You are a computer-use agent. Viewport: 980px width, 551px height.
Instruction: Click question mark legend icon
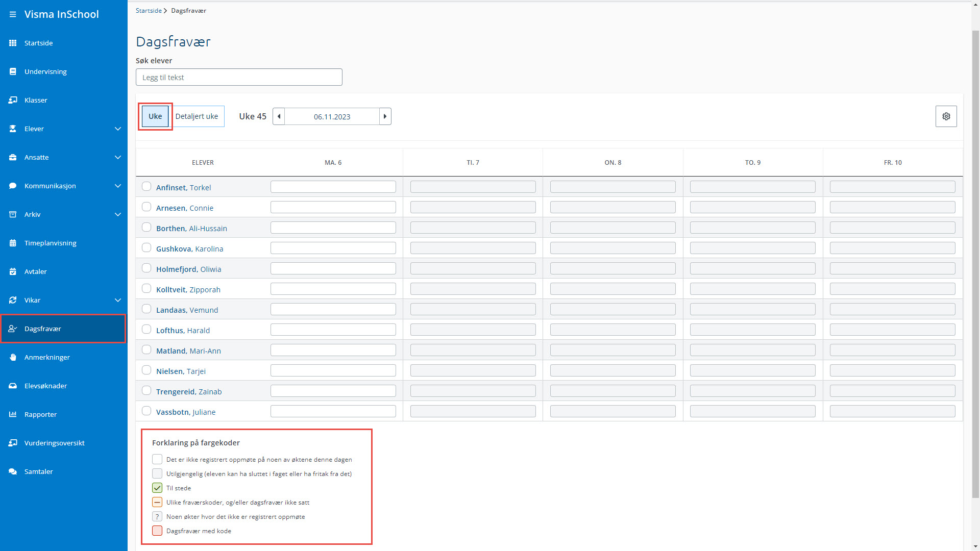coord(157,516)
